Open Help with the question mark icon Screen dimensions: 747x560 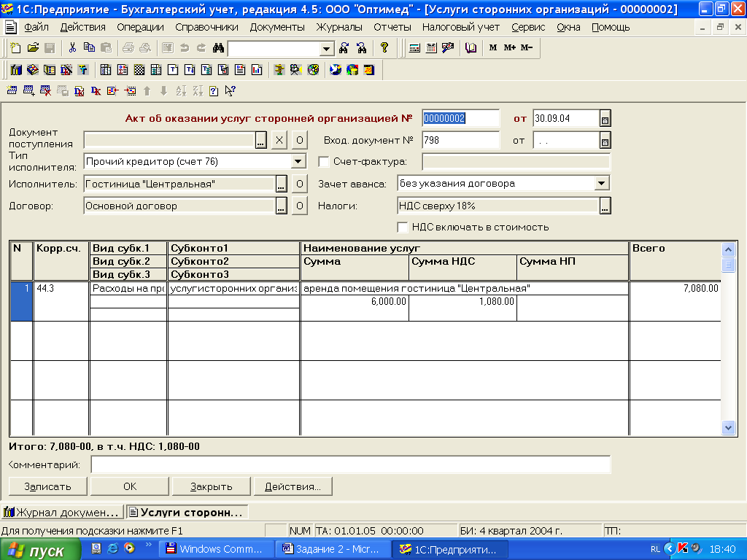384,48
